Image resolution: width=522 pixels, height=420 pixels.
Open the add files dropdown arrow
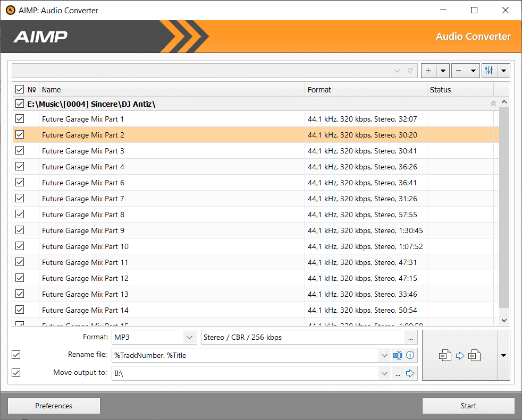pos(443,71)
